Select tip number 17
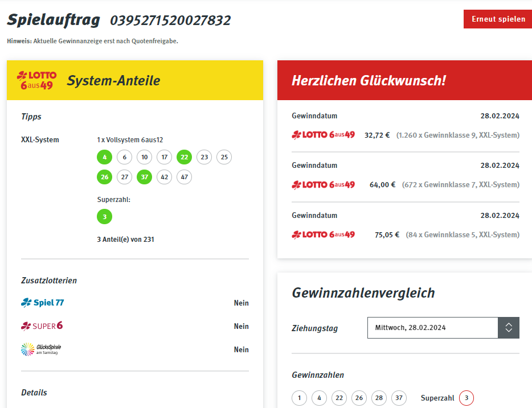This screenshot has width=532, height=408. (x=165, y=157)
